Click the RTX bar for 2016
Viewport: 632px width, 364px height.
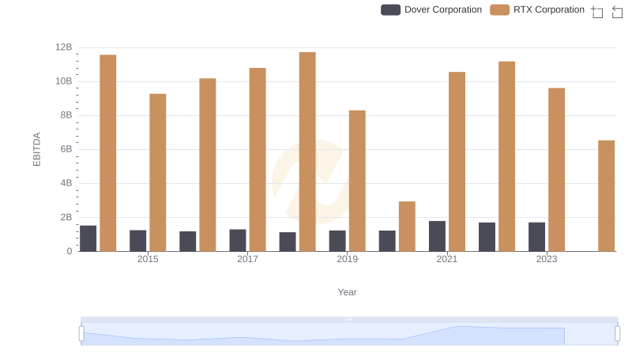pyautogui.click(x=208, y=165)
